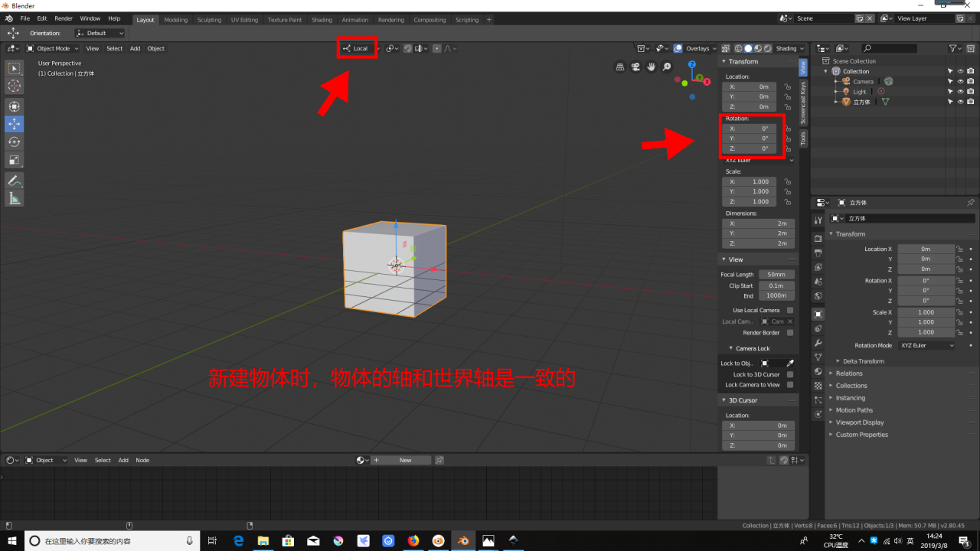The width and height of the screenshot is (980, 551).
Task: Open the Object Data mesh tab
Action: [x=818, y=357]
